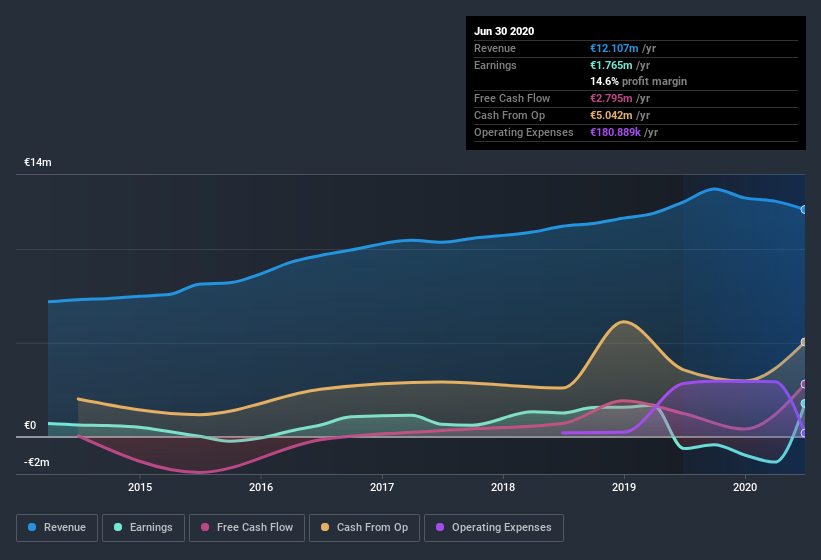
Task: Click the Earnings row label in tooltip
Action: (495, 65)
